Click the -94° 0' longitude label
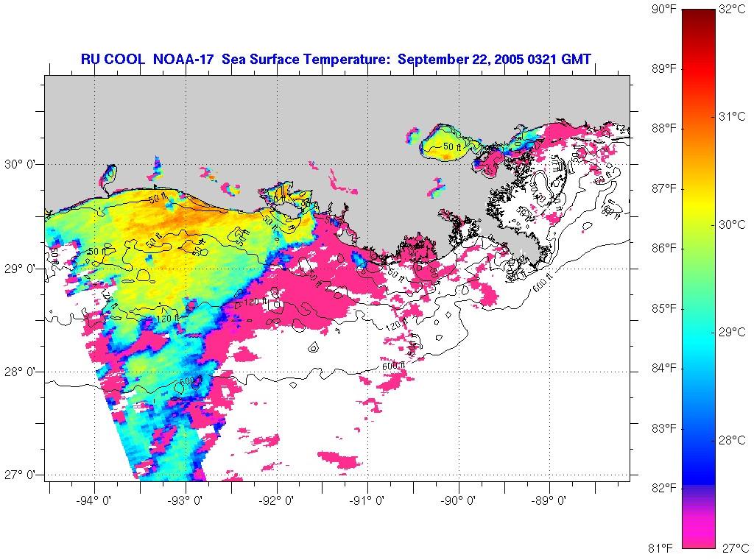754x560 pixels. click(95, 501)
